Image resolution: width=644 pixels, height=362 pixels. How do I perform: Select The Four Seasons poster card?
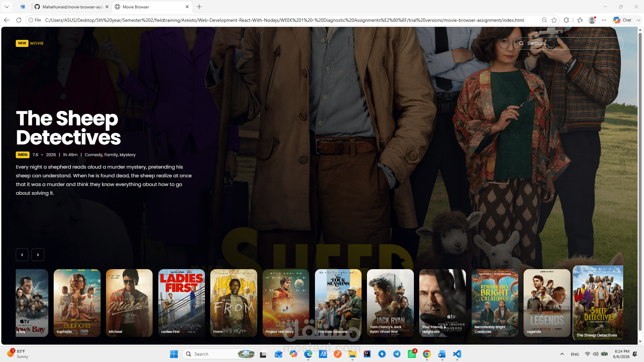point(338,303)
